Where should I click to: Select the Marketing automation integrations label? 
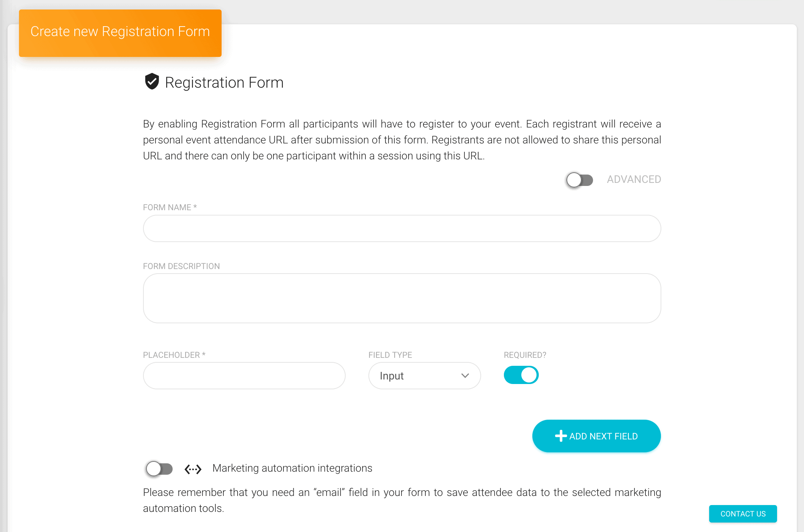tap(292, 468)
